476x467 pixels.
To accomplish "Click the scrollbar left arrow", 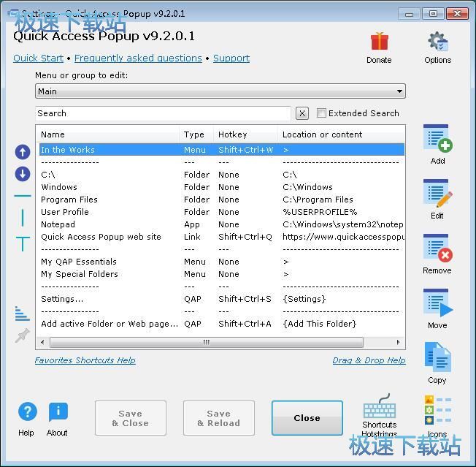I will [42, 343].
